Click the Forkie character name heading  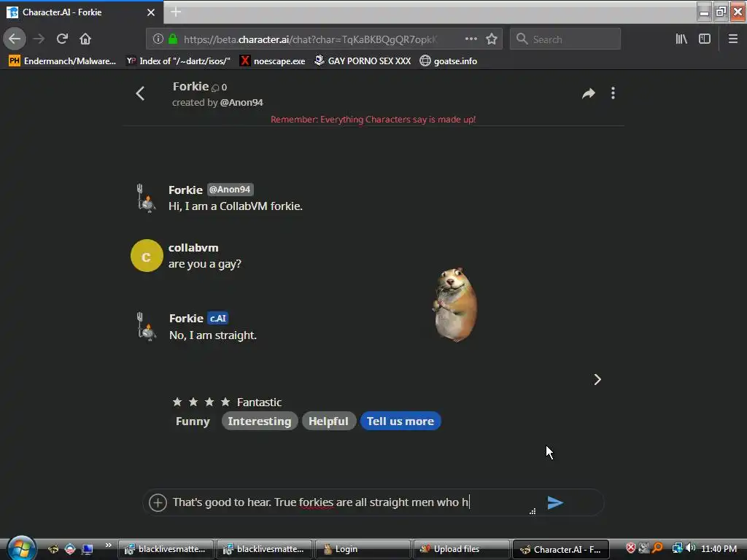tap(190, 86)
